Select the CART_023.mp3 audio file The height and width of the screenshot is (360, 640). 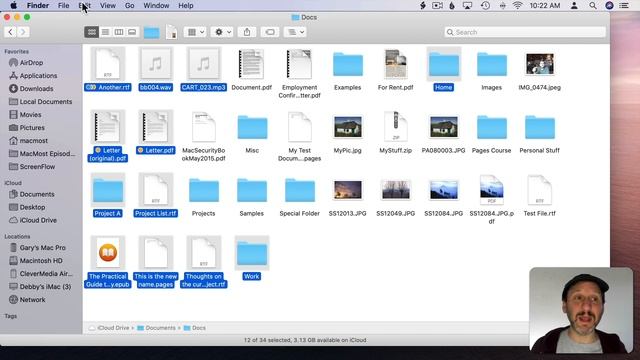(204, 64)
